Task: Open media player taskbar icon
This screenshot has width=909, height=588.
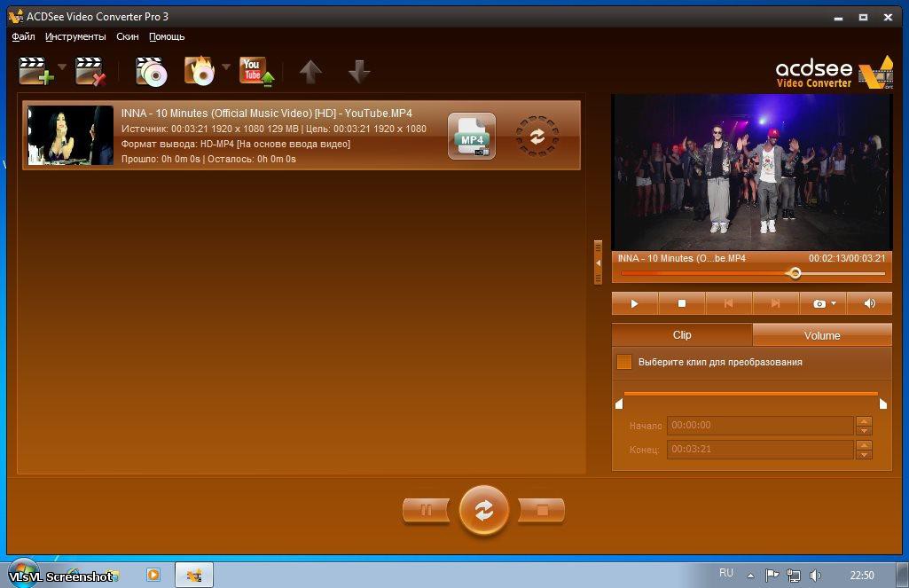Action: coord(153,575)
